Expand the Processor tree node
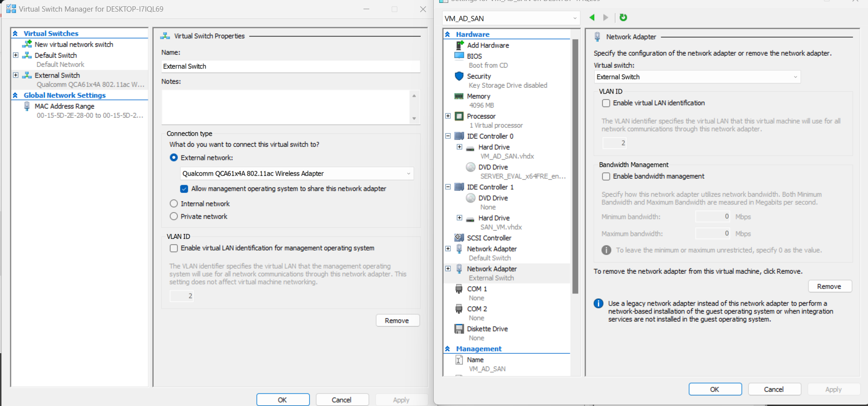This screenshot has width=868, height=406. pos(448,116)
